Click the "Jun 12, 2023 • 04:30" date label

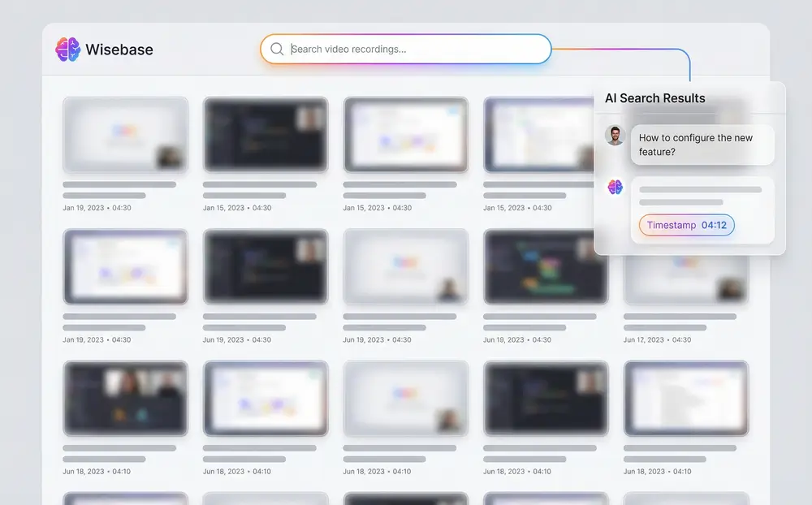pos(657,339)
